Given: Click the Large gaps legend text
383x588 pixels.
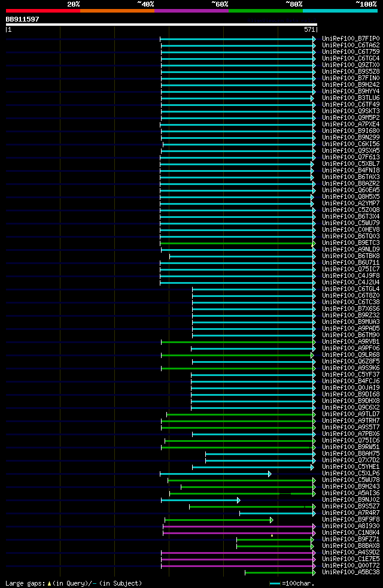Looking at the screenshot, I should [x=74, y=583].
